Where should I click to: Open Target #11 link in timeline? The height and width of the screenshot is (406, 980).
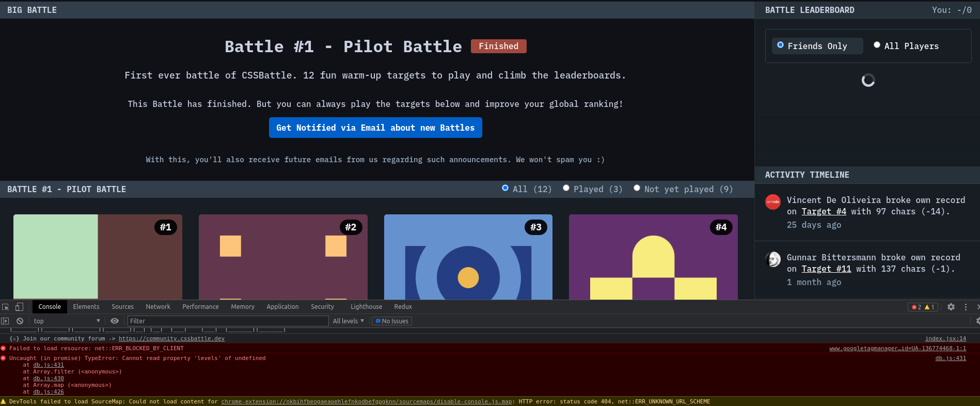click(x=826, y=269)
